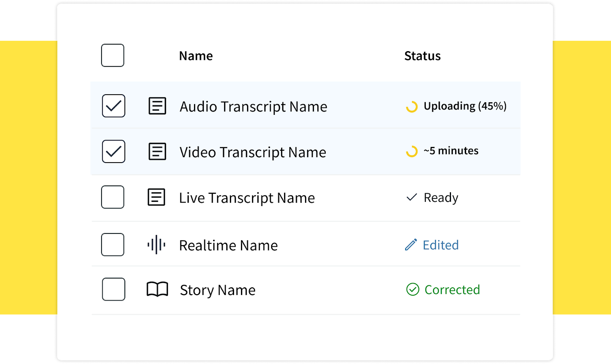This screenshot has width=611, height=364.
Task: Open the Realtime Name entry
Action: pyautogui.click(x=228, y=245)
